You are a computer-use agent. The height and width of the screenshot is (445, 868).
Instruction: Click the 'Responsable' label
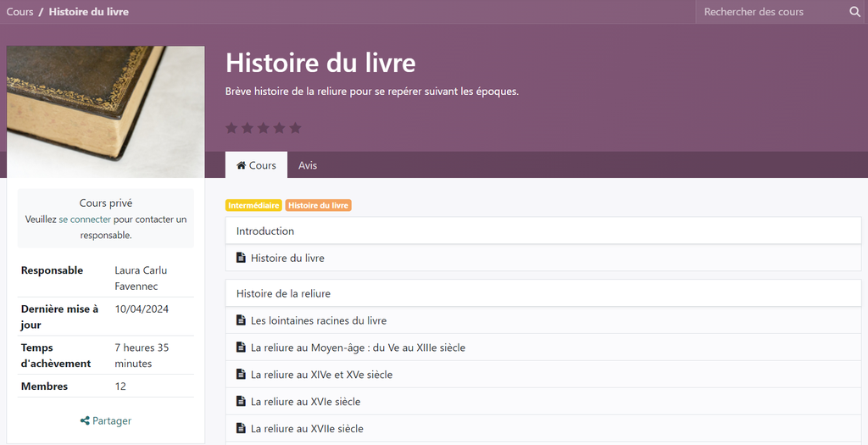(x=52, y=270)
